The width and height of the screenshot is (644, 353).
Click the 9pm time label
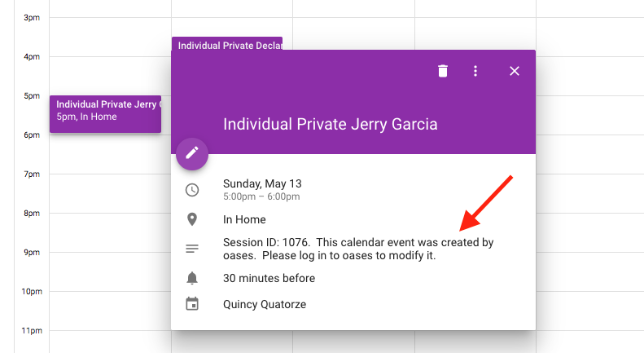[32, 252]
